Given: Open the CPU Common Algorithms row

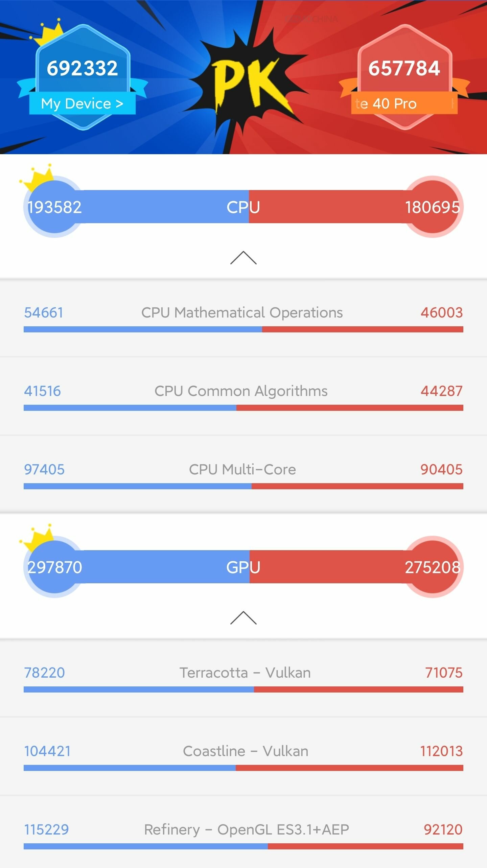Looking at the screenshot, I should coord(243,396).
